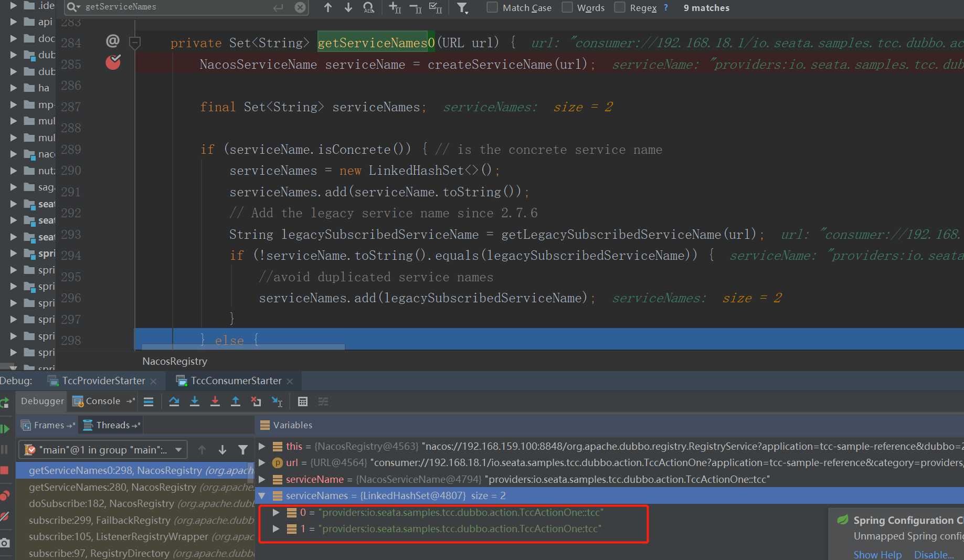Click Show Help link in Spring notification

coord(877,555)
